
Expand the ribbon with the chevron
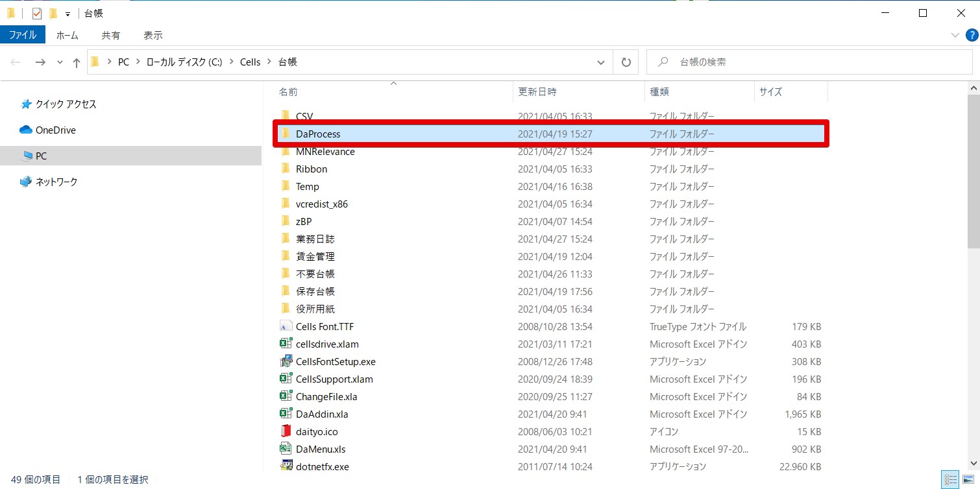(955, 35)
